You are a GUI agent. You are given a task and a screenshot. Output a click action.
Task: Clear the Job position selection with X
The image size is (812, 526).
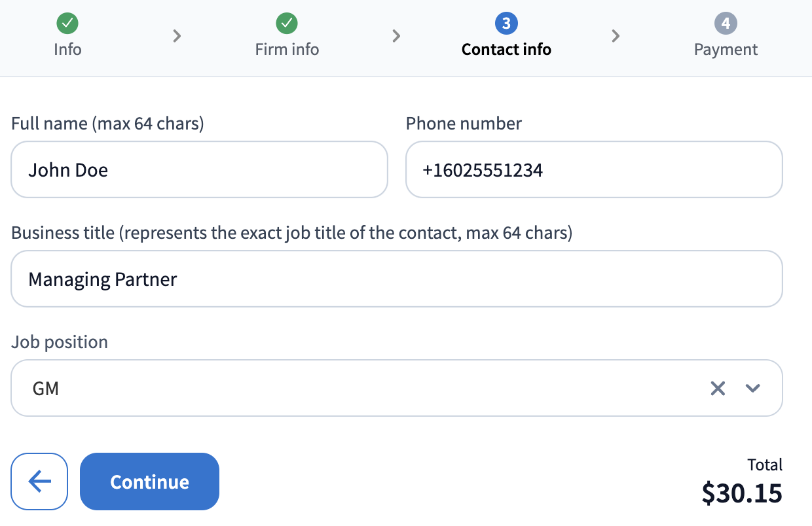(718, 389)
